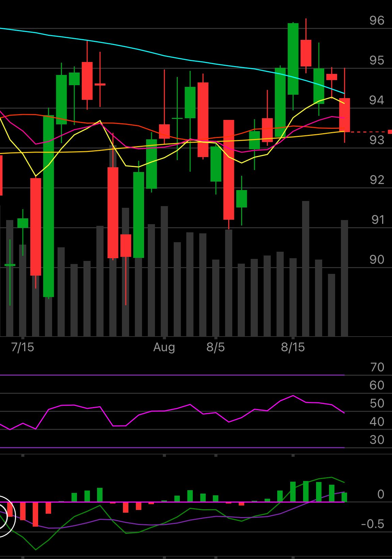
Task: Tap the 95 price axis label
Action: 377,60
